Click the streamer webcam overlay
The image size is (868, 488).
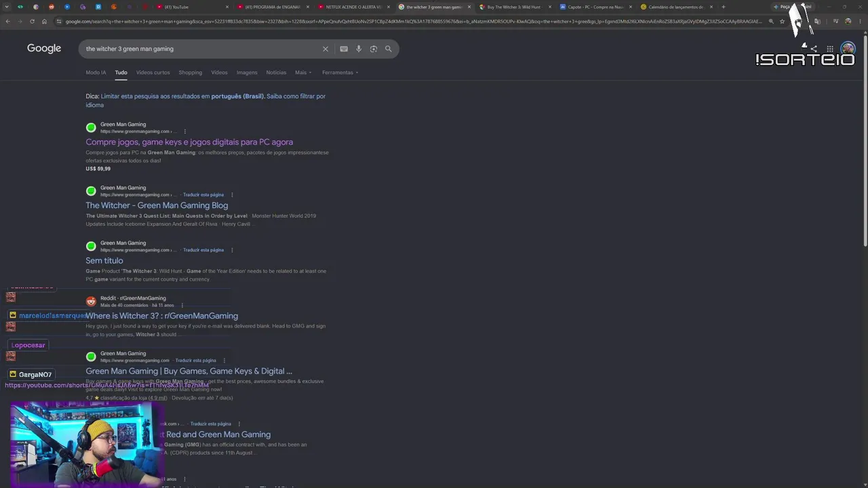pos(87,444)
